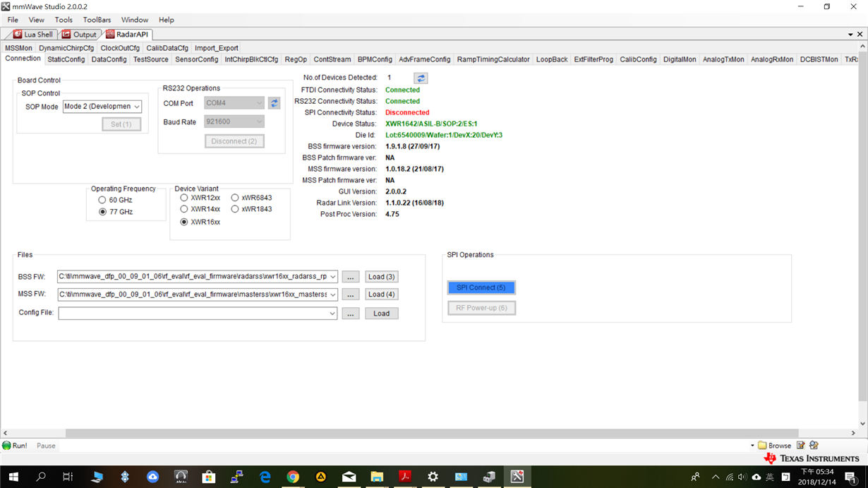Open the StaticConfig tab
The width and height of the screenshot is (868, 488).
pyautogui.click(x=66, y=59)
